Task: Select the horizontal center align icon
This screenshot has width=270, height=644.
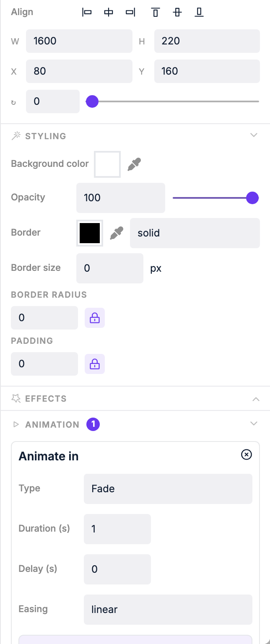Action: [x=109, y=12]
